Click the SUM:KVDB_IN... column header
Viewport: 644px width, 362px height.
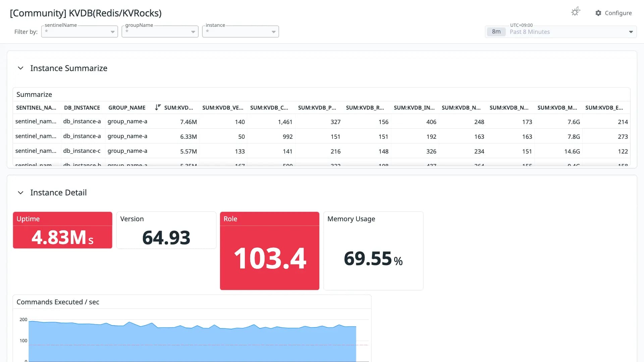coord(414,108)
